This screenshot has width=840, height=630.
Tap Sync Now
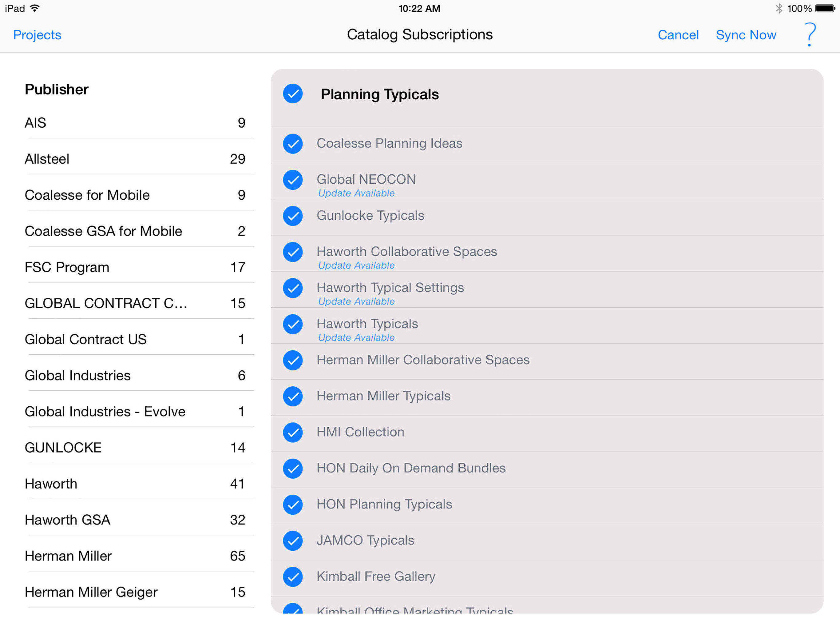click(x=746, y=35)
